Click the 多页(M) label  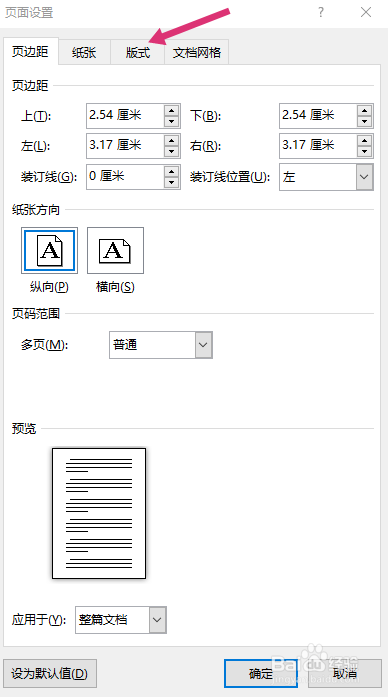(x=44, y=345)
